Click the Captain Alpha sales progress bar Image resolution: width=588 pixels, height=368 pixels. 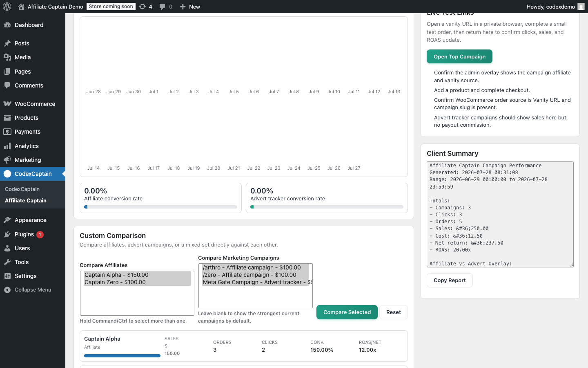click(x=122, y=356)
